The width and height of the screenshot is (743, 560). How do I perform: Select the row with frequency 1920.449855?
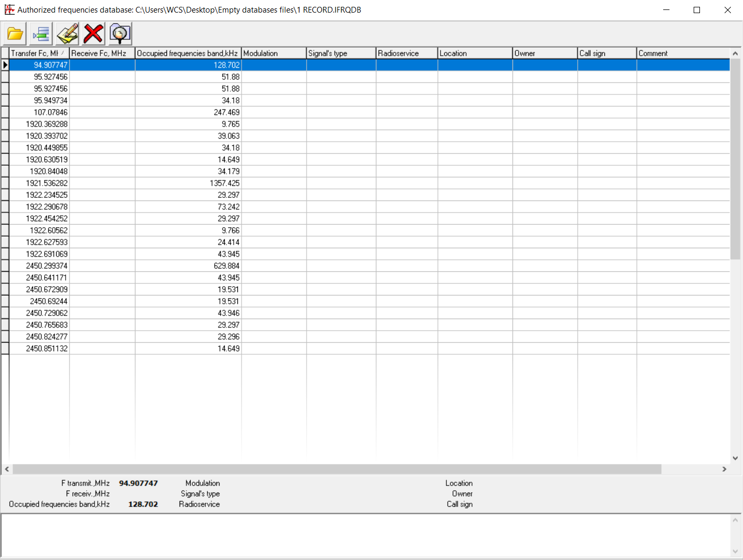click(x=369, y=147)
